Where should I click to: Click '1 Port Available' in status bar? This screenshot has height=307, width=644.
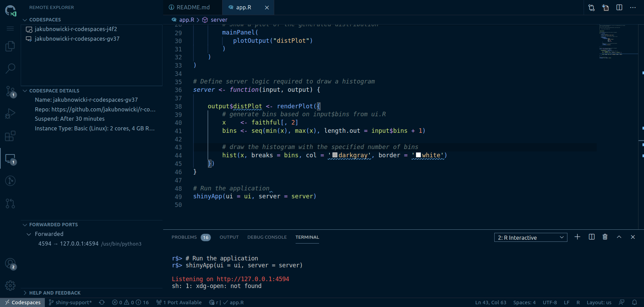179,303
